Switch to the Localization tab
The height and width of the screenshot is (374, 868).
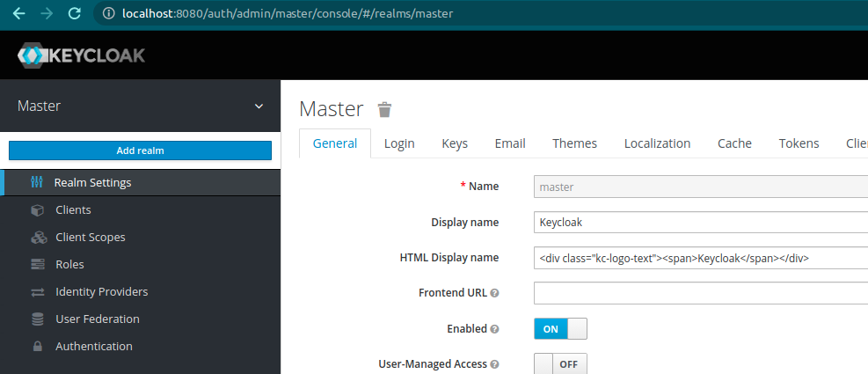(x=657, y=143)
